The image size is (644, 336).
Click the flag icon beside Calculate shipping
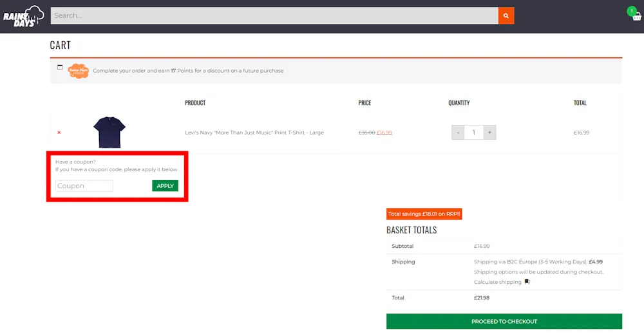527,282
